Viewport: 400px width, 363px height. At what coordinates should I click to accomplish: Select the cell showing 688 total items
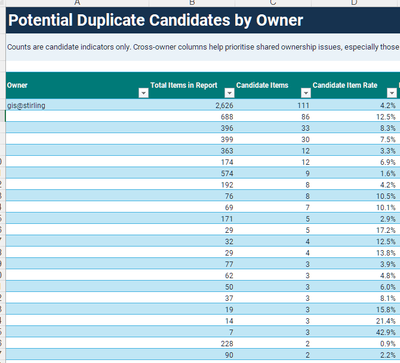point(192,117)
